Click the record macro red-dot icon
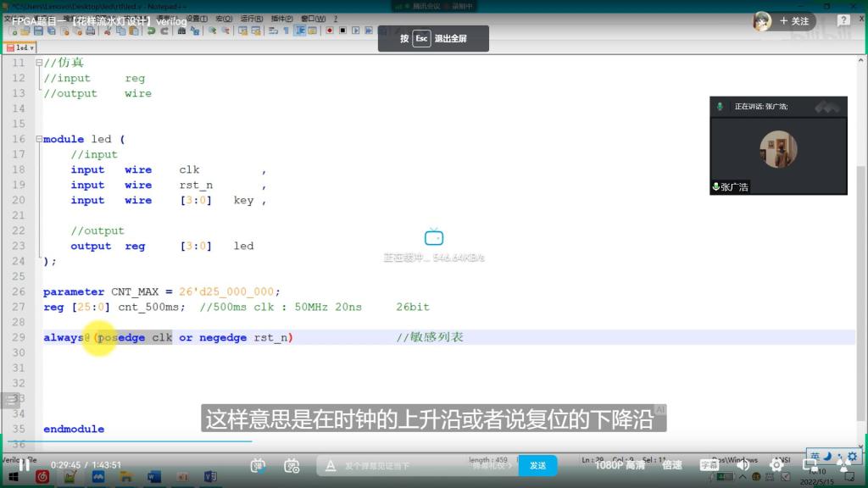Image resolution: width=868 pixels, height=488 pixels. coord(329,30)
